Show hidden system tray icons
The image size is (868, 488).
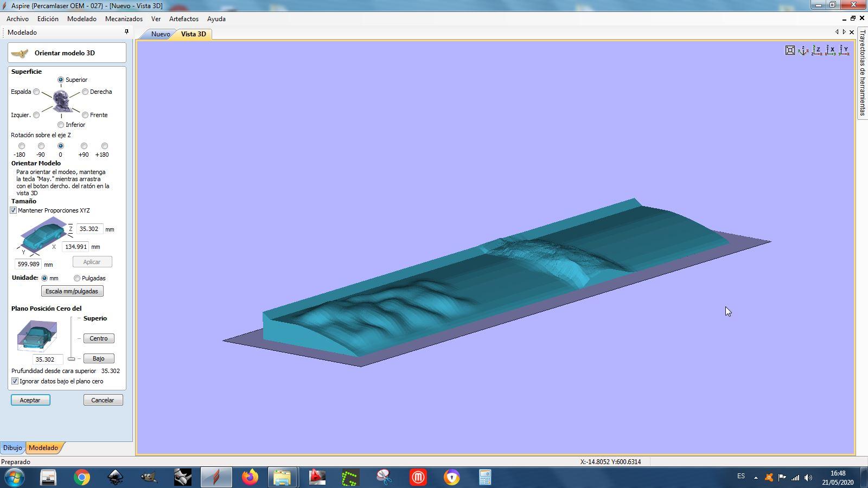point(756,478)
